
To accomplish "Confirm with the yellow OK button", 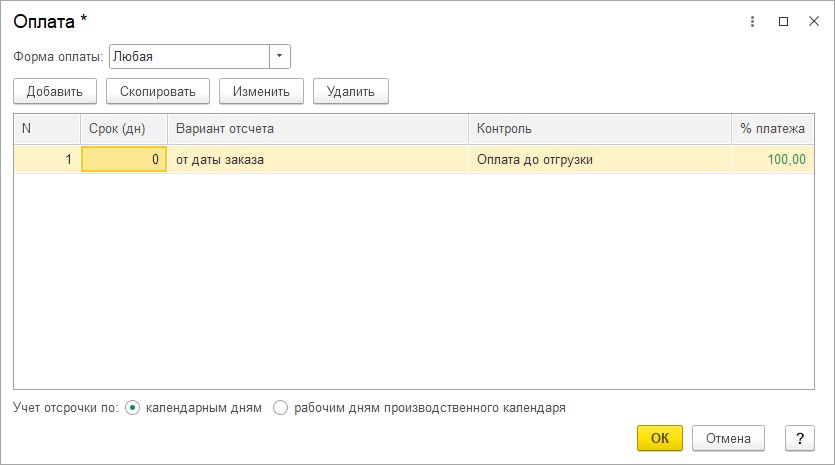I will (x=659, y=438).
